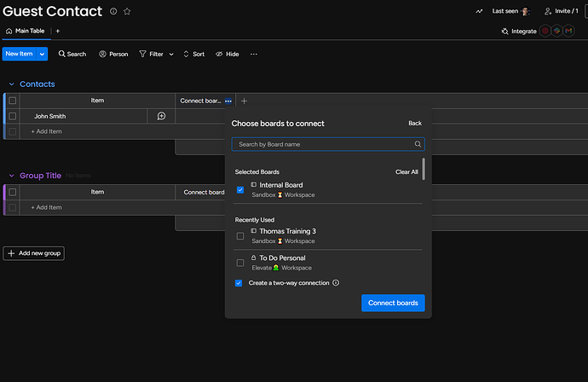Open the toolbar more options ellipsis menu

[x=253, y=54]
